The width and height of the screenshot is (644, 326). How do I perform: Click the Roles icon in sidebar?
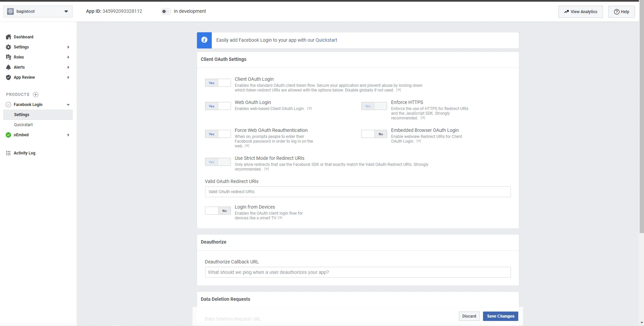[8, 57]
